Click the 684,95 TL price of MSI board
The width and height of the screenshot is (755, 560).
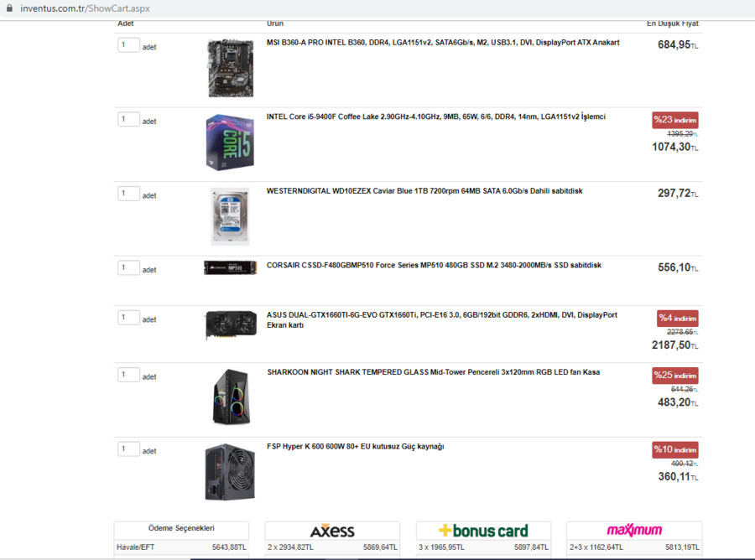point(678,45)
